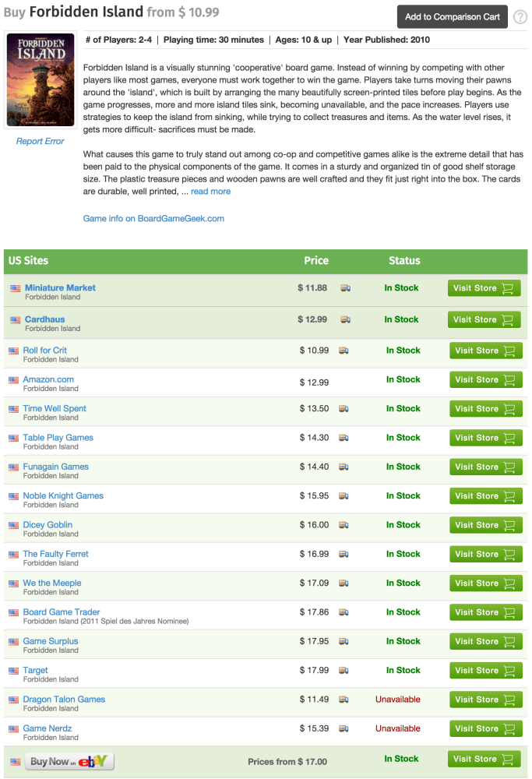The image size is (532, 779).
Task: Click the US flag icon beside Funagain Games
Action: [x=14, y=467]
